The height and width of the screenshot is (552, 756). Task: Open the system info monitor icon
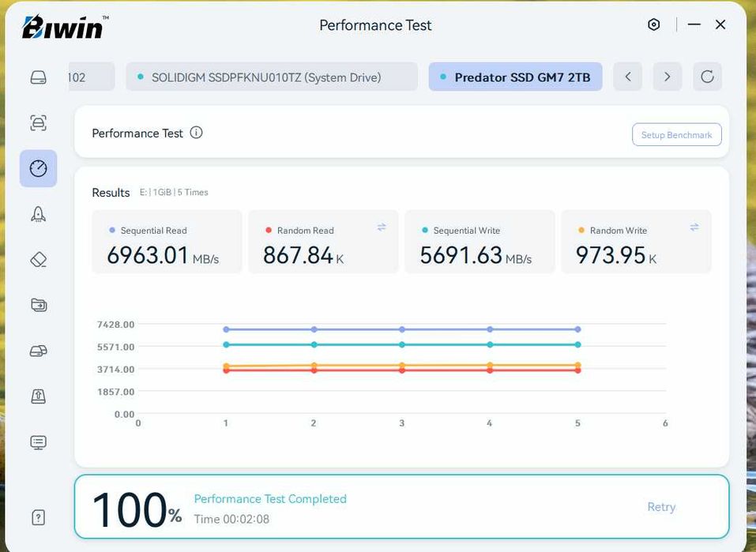coord(38,442)
